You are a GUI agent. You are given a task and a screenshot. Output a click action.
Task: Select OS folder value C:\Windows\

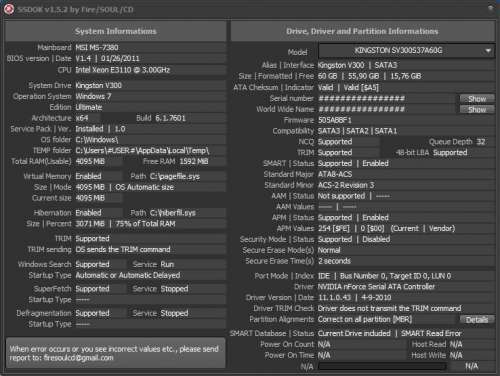(x=97, y=140)
